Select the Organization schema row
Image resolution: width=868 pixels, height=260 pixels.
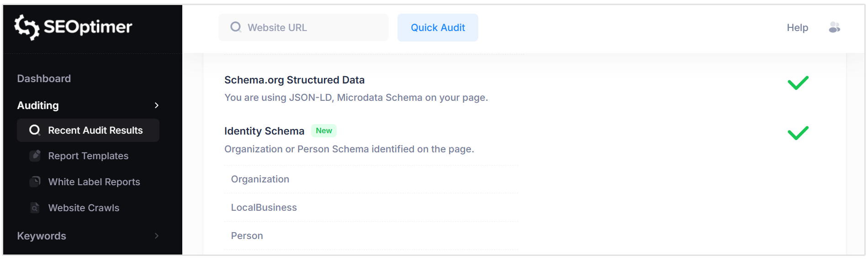260,179
